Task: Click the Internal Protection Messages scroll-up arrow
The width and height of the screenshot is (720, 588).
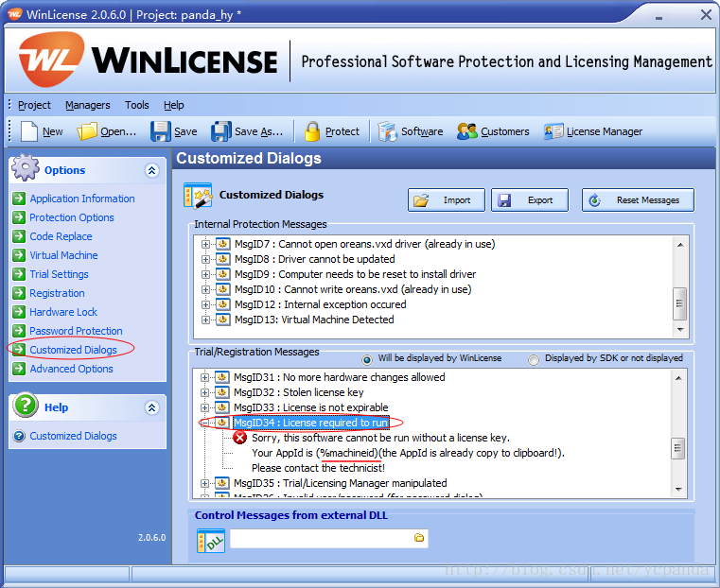Action: (680, 245)
